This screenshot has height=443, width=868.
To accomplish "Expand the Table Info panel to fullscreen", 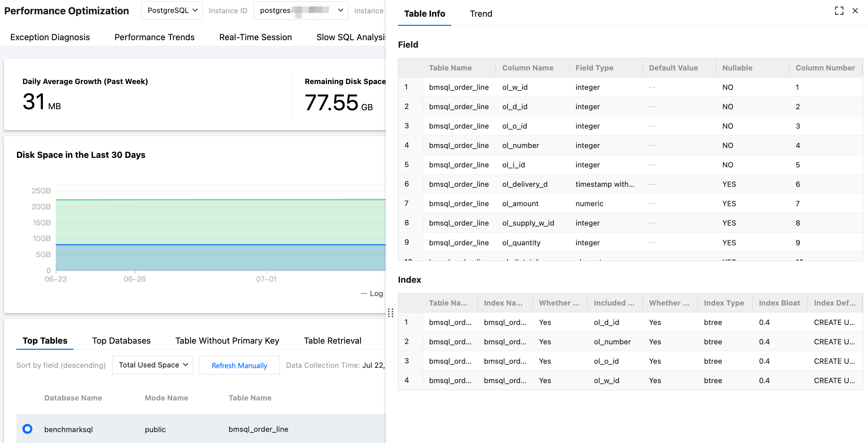I will pos(839,11).
